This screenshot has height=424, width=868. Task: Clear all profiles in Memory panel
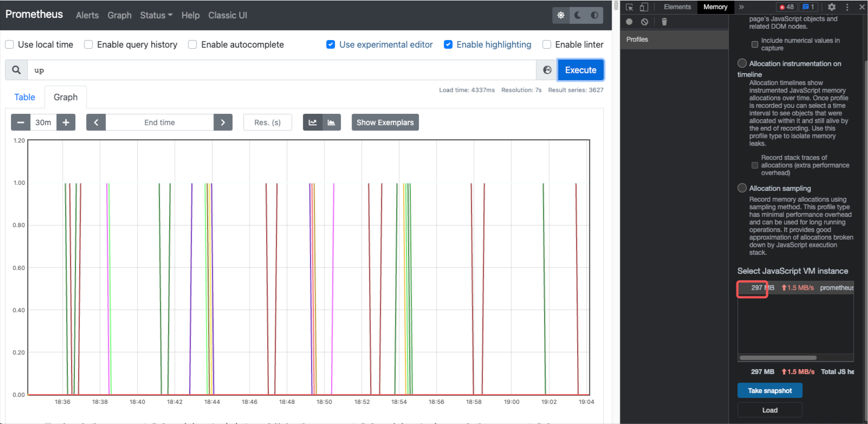(644, 22)
